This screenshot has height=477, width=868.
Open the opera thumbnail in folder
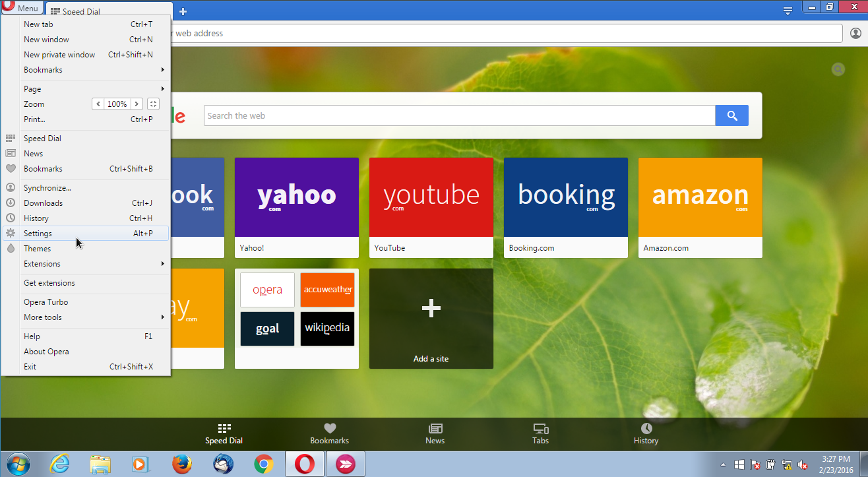(267, 290)
